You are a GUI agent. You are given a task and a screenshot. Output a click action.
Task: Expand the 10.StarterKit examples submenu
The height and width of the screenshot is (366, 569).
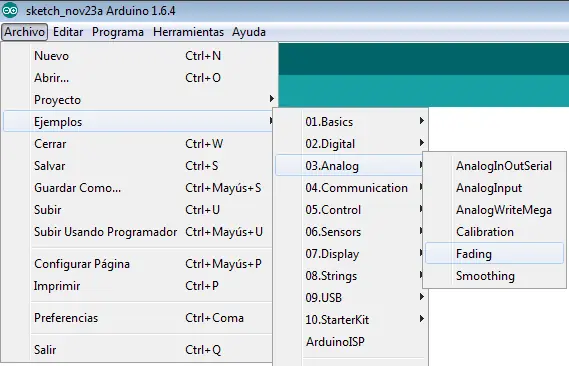[351, 320]
